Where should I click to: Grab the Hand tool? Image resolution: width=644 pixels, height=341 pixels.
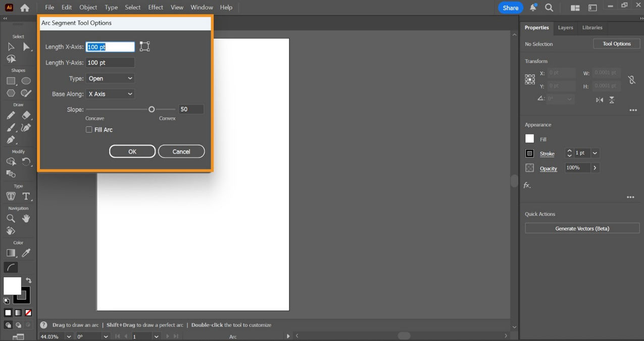pos(26,218)
